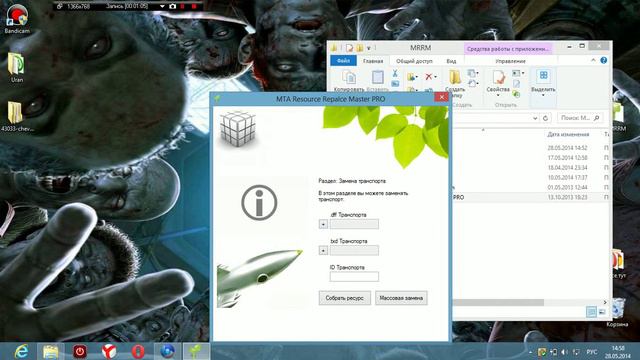
Task: Open the .txd Транспорта file browse button
Action: (x=323, y=250)
